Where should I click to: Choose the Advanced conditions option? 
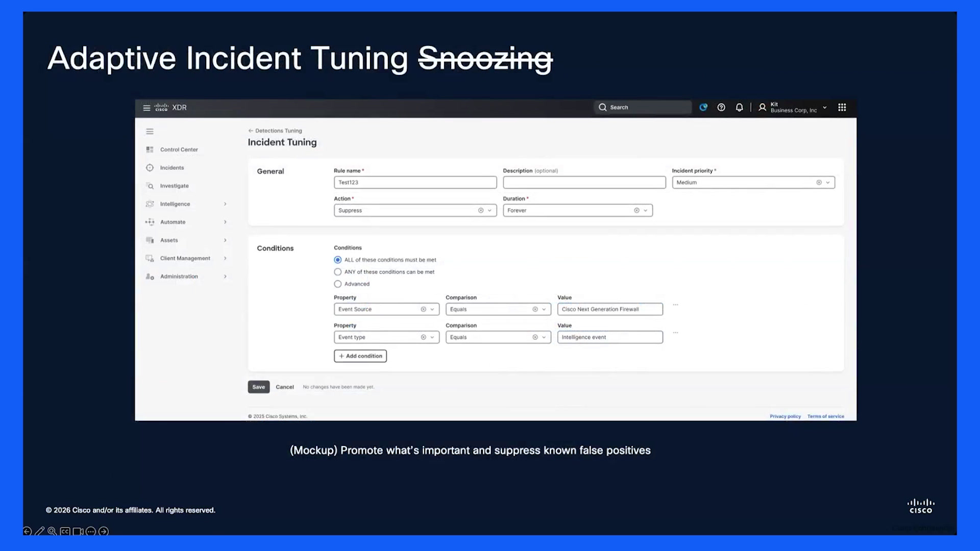pyautogui.click(x=338, y=284)
